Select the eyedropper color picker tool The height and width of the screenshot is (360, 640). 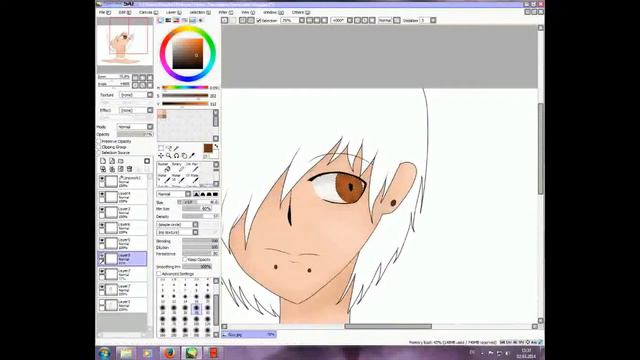coord(192,156)
